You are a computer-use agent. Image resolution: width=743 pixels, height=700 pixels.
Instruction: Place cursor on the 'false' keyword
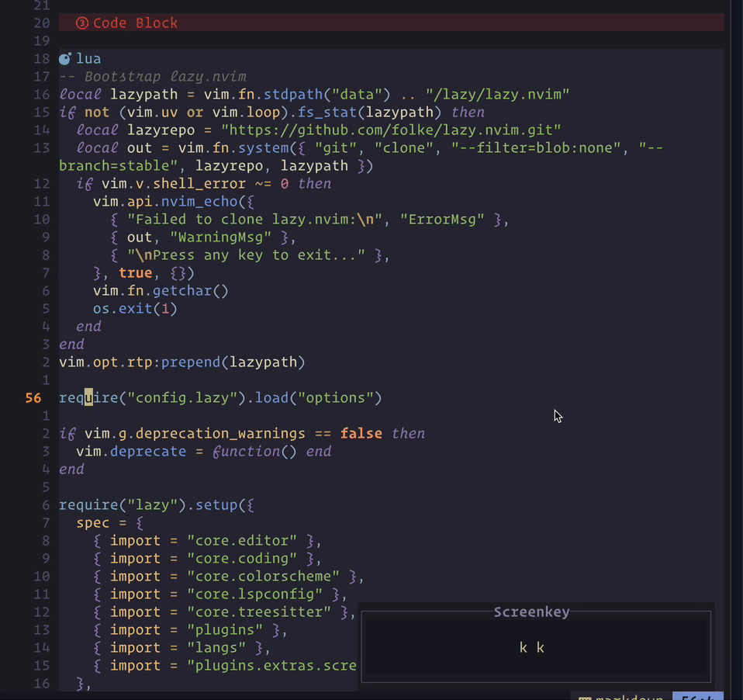(x=361, y=433)
